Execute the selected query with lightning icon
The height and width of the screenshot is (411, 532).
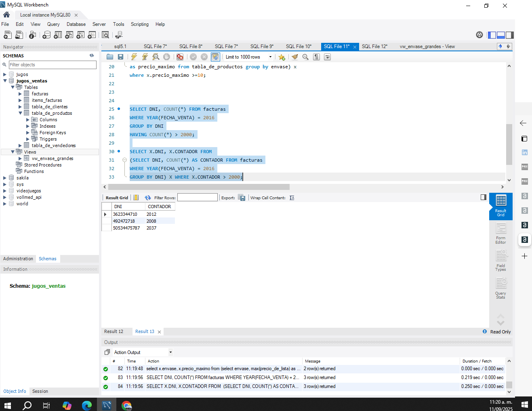pos(134,57)
